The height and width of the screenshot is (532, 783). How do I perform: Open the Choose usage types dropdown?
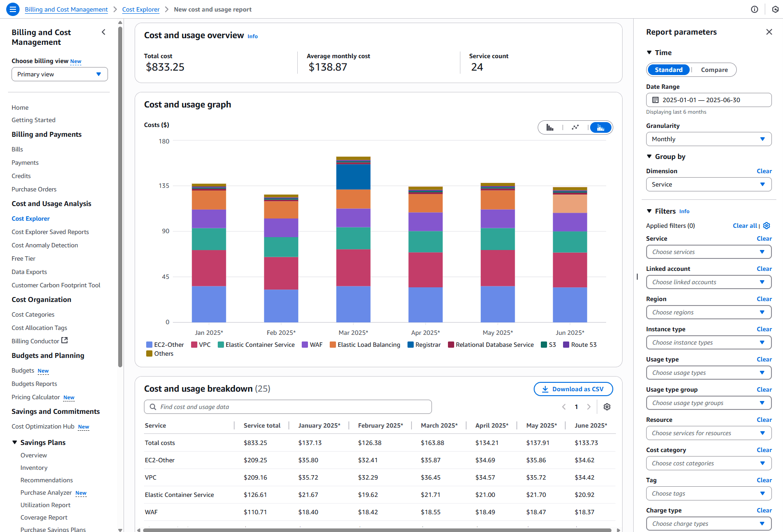click(709, 373)
